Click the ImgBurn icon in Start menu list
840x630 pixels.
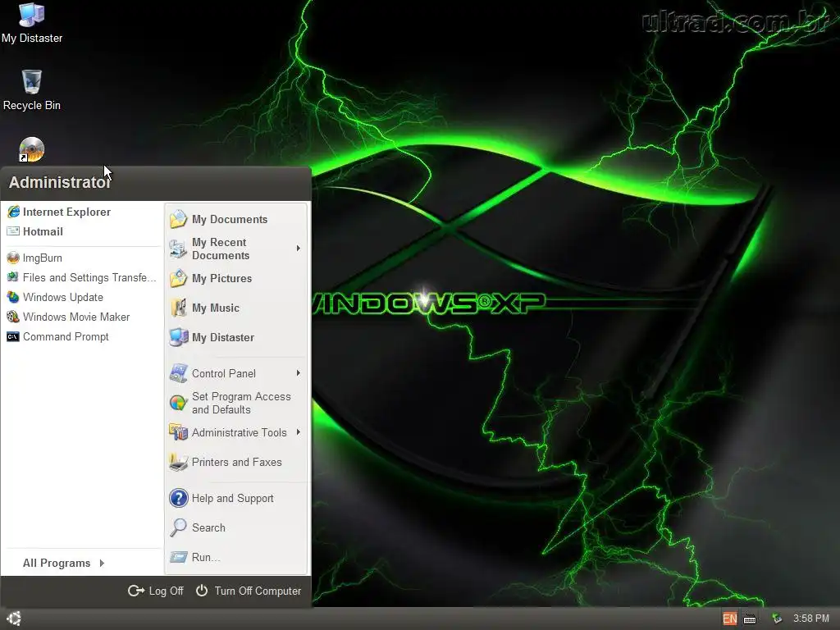pyautogui.click(x=13, y=258)
